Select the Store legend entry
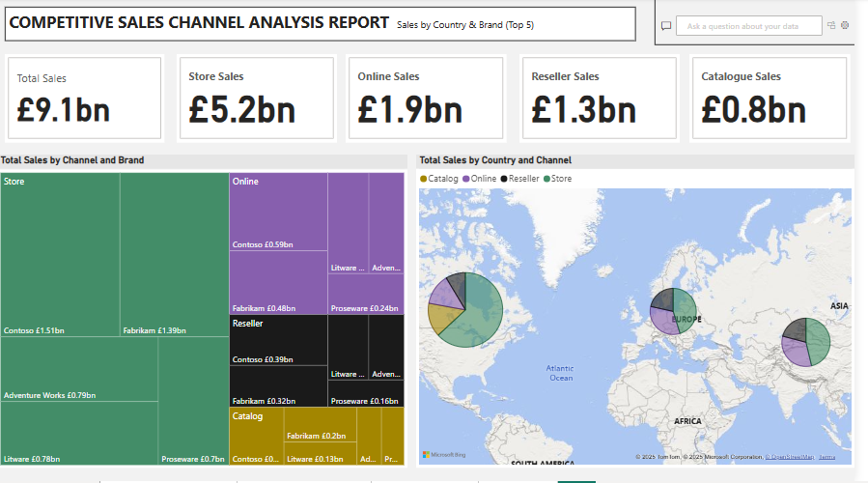This screenshot has height=483, width=868. (558, 179)
